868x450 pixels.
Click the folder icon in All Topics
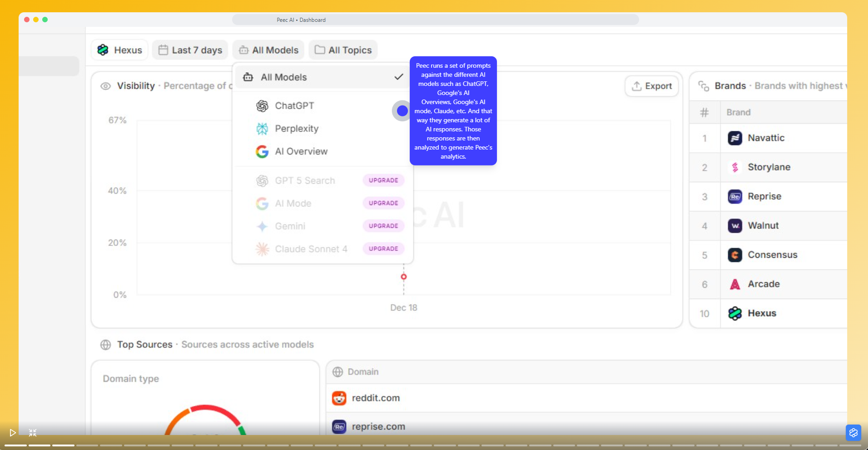320,50
